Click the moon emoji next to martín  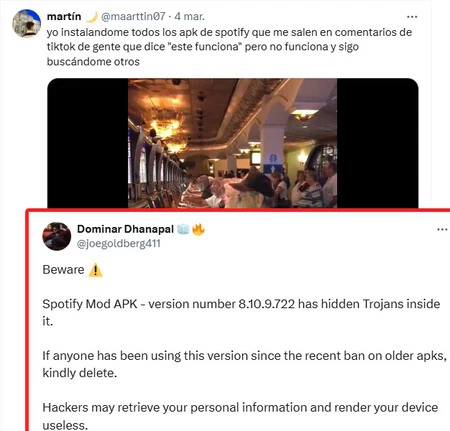point(92,16)
